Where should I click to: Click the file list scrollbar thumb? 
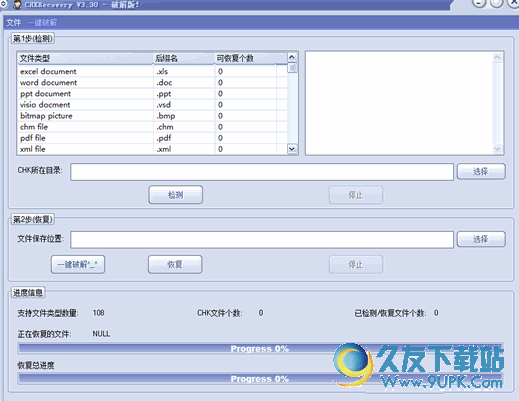pos(292,68)
